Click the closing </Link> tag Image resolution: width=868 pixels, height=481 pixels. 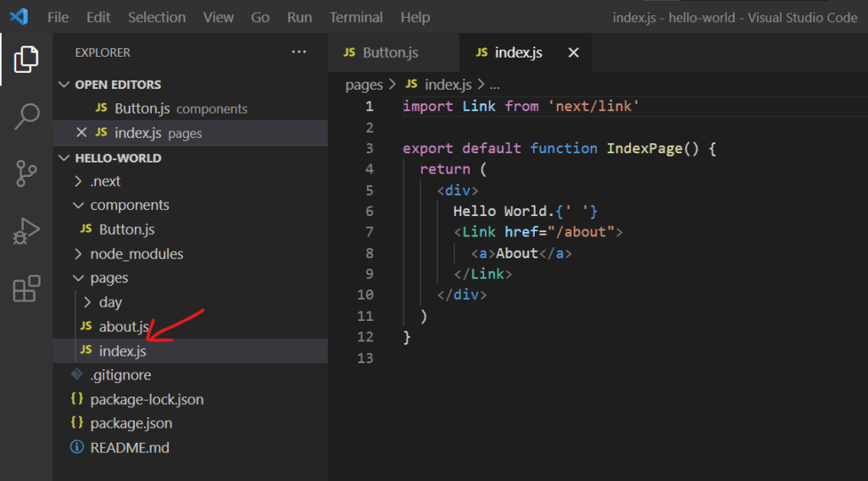[482, 274]
